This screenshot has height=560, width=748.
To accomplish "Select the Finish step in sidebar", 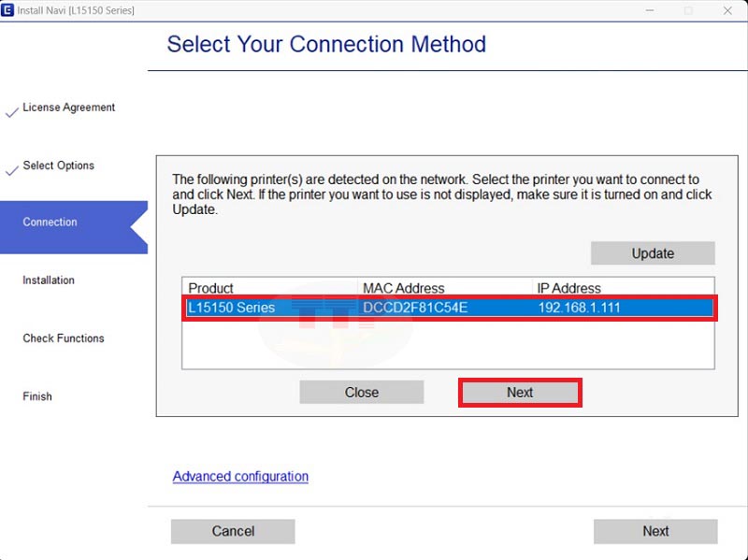I will point(37,396).
